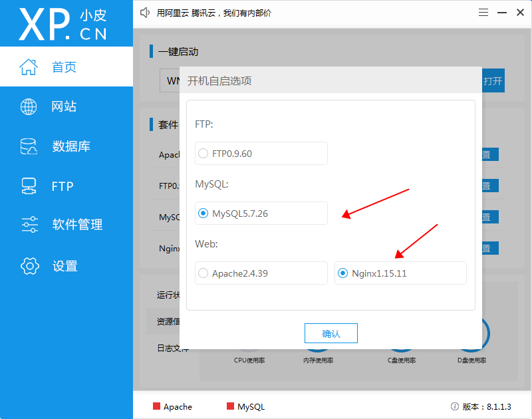This screenshot has height=419, width=532.
Task: Click the FTP server icon
Action: pyautogui.click(x=29, y=186)
